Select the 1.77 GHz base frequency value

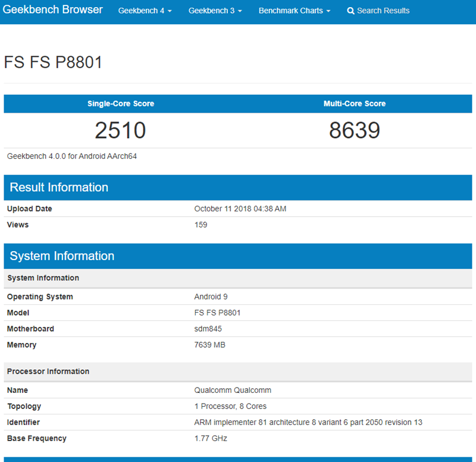[211, 438]
